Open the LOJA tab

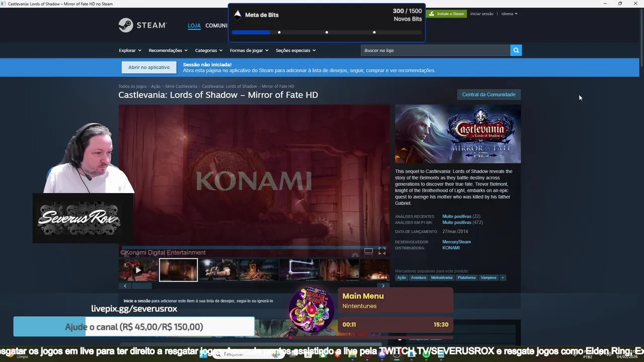click(194, 26)
